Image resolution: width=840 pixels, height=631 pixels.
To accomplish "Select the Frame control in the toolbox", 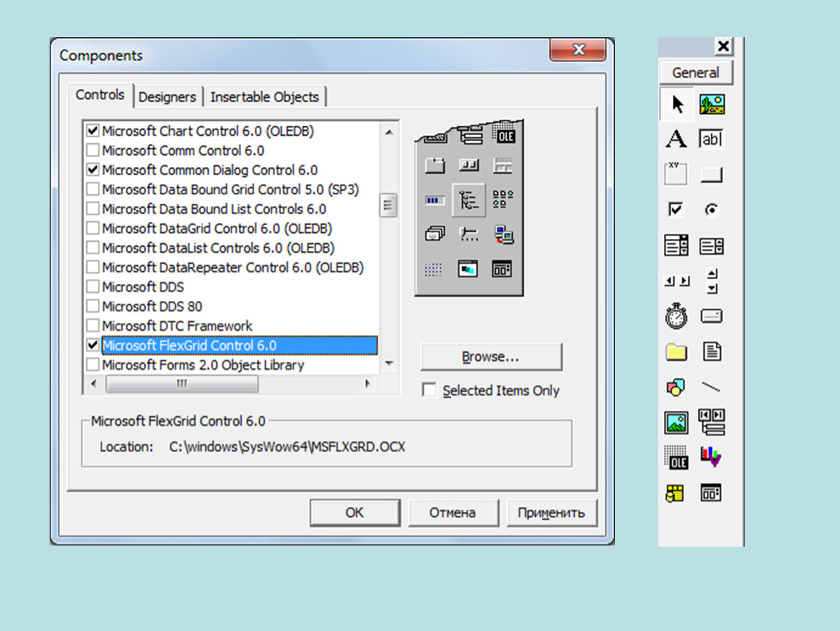I will point(676,174).
